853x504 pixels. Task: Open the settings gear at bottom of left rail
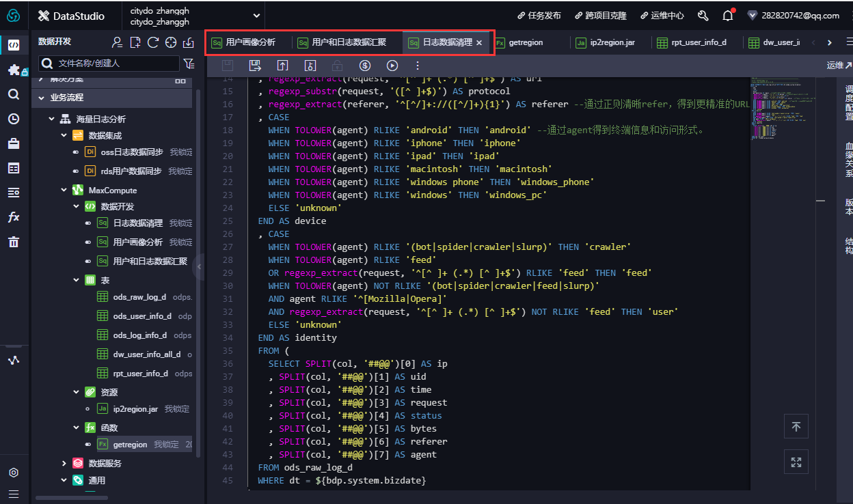(x=14, y=473)
